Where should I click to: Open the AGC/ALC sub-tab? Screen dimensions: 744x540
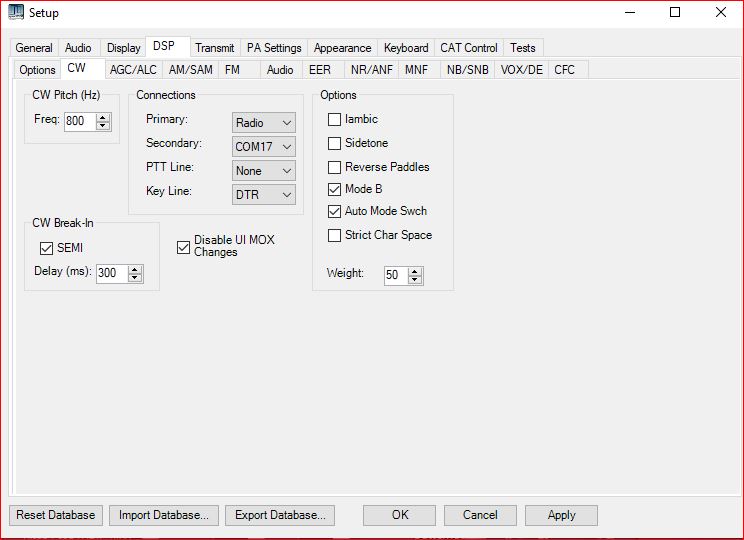(133, 70)
